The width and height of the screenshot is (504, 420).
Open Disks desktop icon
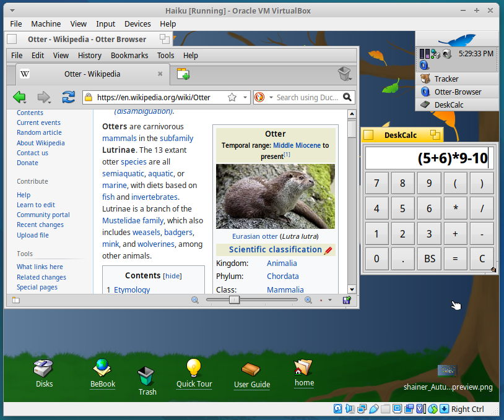[44, 368]
